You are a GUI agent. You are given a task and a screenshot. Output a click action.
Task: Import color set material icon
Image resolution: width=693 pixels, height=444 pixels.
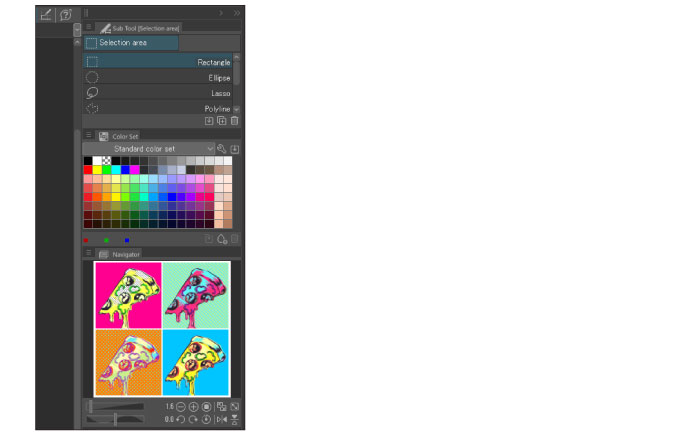point(235,149)
